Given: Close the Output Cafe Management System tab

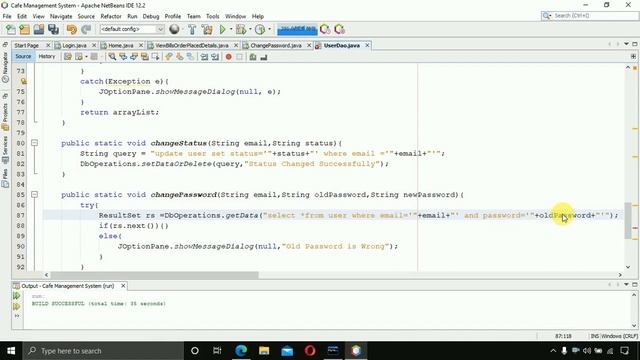Looking at the screenshot, I should [x=123, y=286].
